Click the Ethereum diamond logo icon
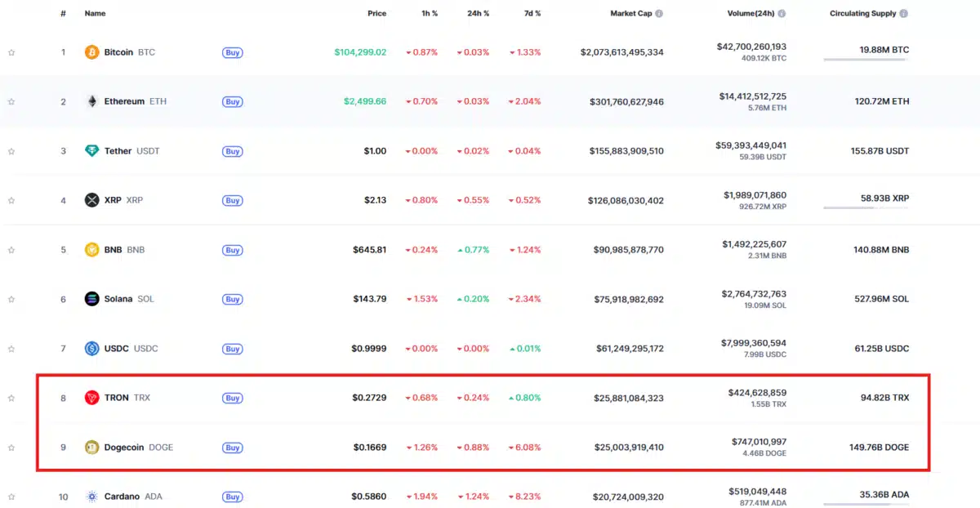Screen dimensions: 980x508 click(x=92, y=102)
